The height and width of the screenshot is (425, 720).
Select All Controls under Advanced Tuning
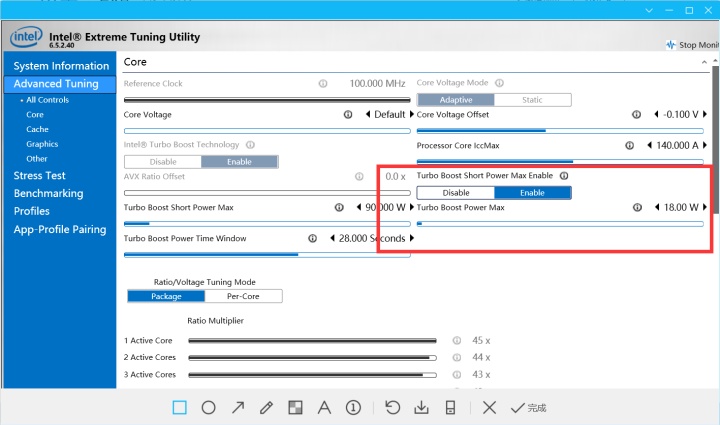[x=47, y=100]
